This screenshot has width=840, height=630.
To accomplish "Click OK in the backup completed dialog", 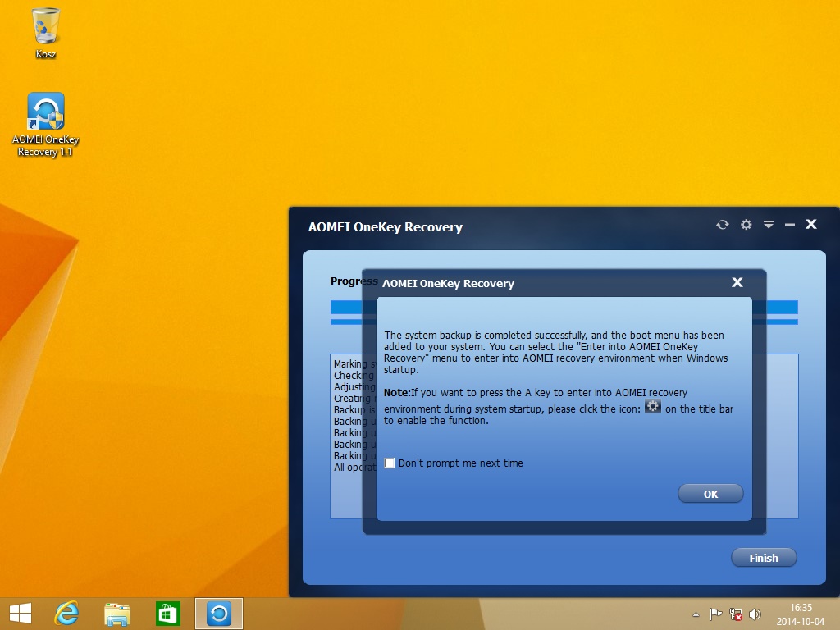I will (x=710, y=494).
